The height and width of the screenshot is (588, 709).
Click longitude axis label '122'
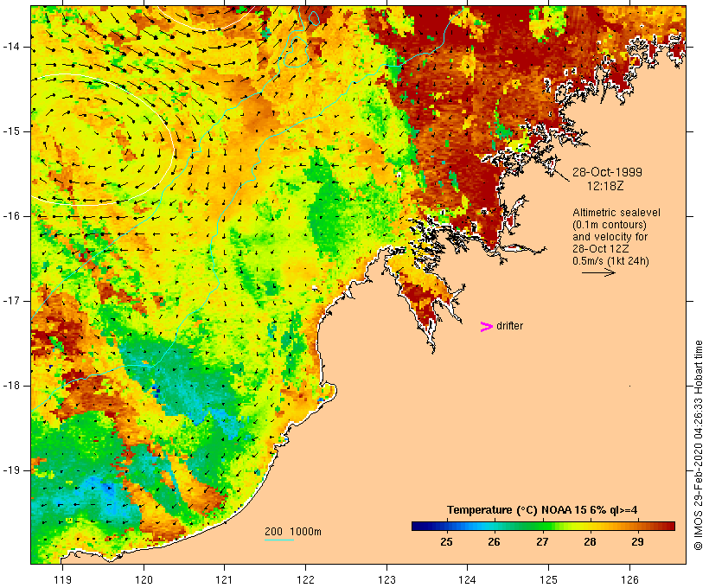(306, 579)
